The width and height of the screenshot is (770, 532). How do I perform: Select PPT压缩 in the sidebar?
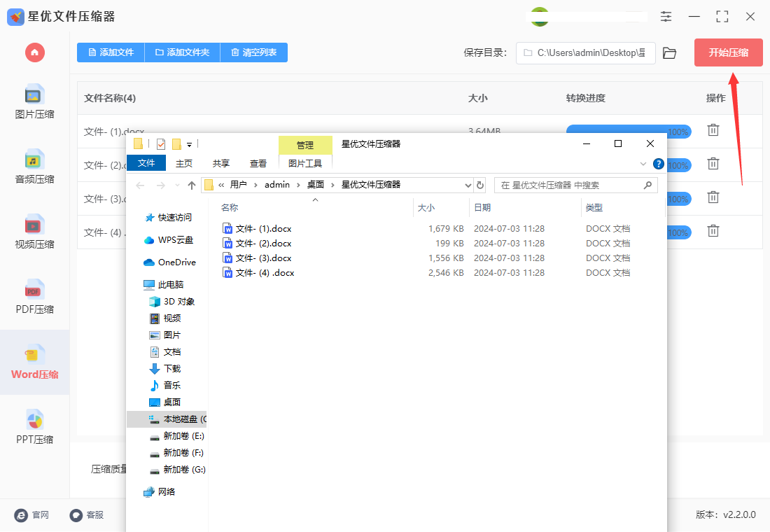click(34, 428)
